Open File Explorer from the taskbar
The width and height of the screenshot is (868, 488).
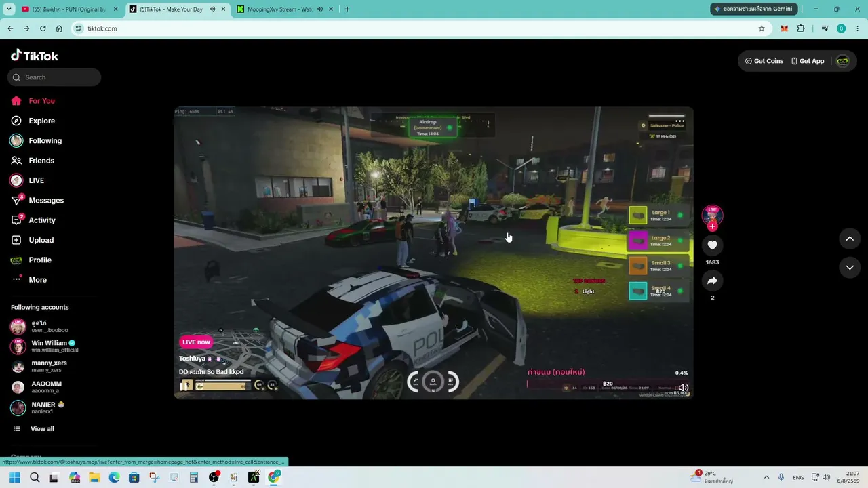pyautogui.click(x=94, y=477)
